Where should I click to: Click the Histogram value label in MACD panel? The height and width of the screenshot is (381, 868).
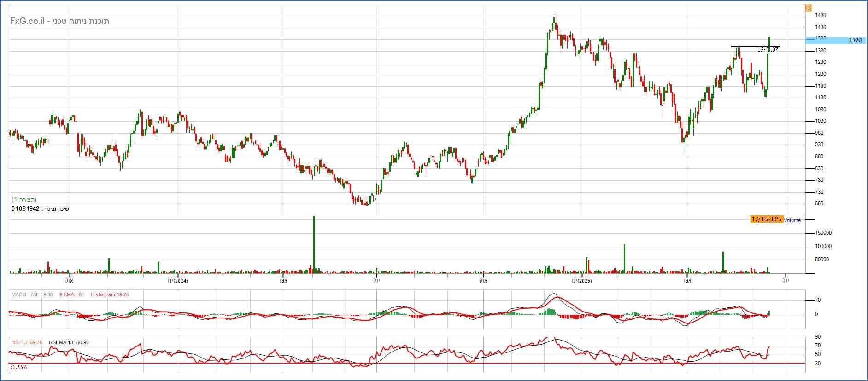(110, 294)
